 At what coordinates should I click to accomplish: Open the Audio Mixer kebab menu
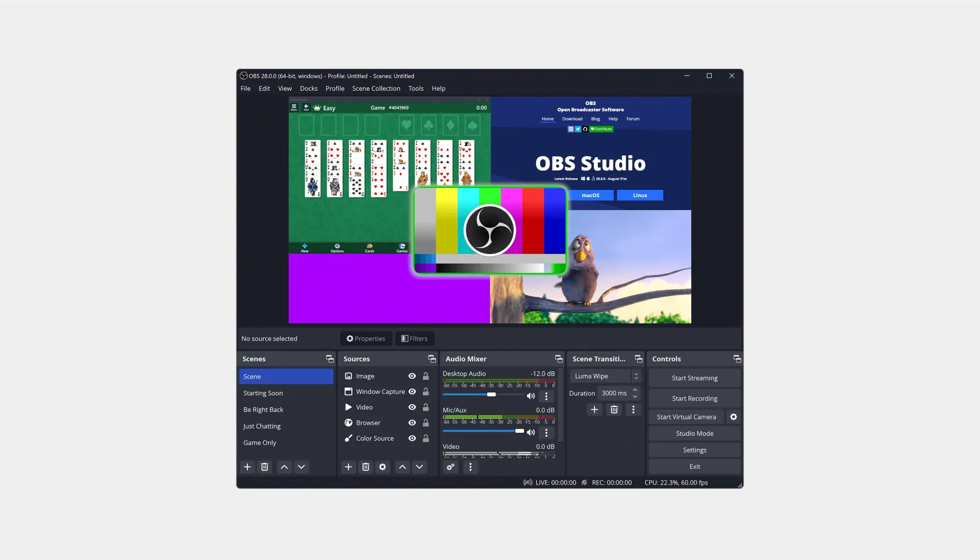pos(470,467)
